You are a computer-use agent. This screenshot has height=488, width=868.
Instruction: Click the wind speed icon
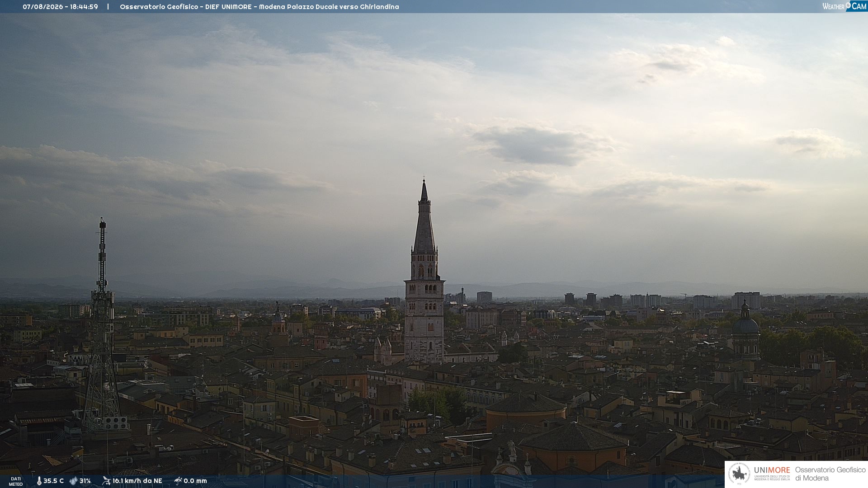click(106, 481)
